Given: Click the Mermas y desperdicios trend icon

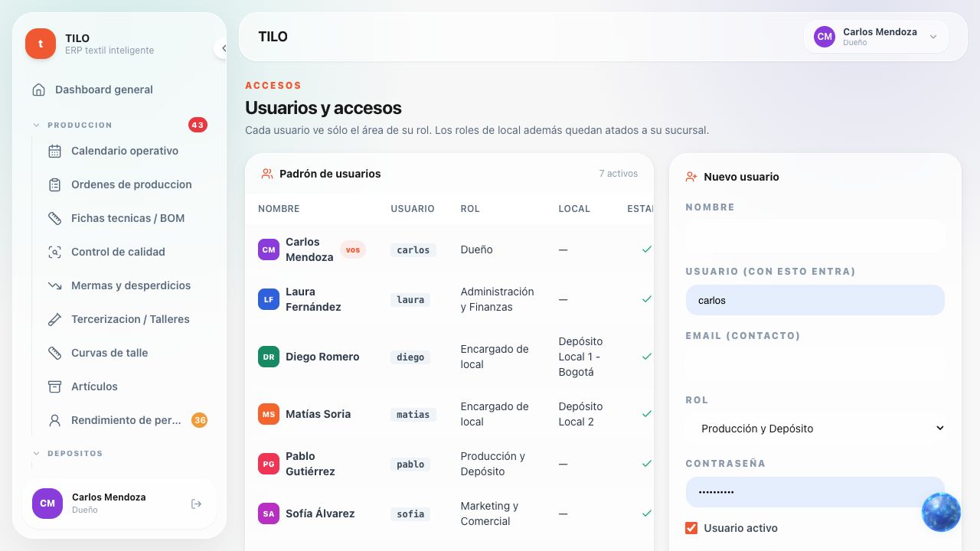Looking at the screenshot, I should pyautogui.click(x=54, y=285).
